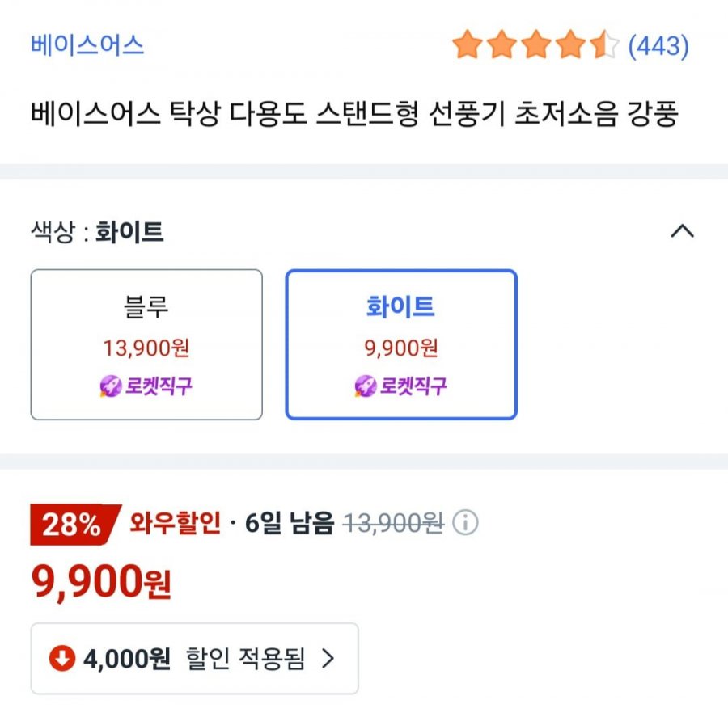The width and height of the screenshot is (728, 717).
Task: Click the large 9,900원 sale price
Action: 101,582
